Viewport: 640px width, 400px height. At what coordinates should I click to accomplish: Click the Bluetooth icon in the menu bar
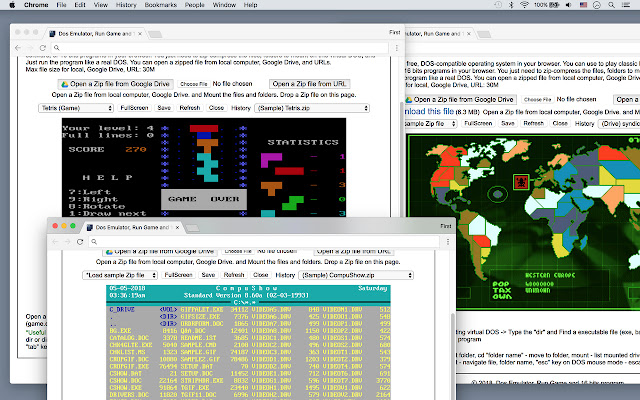(x=511, y=5)
